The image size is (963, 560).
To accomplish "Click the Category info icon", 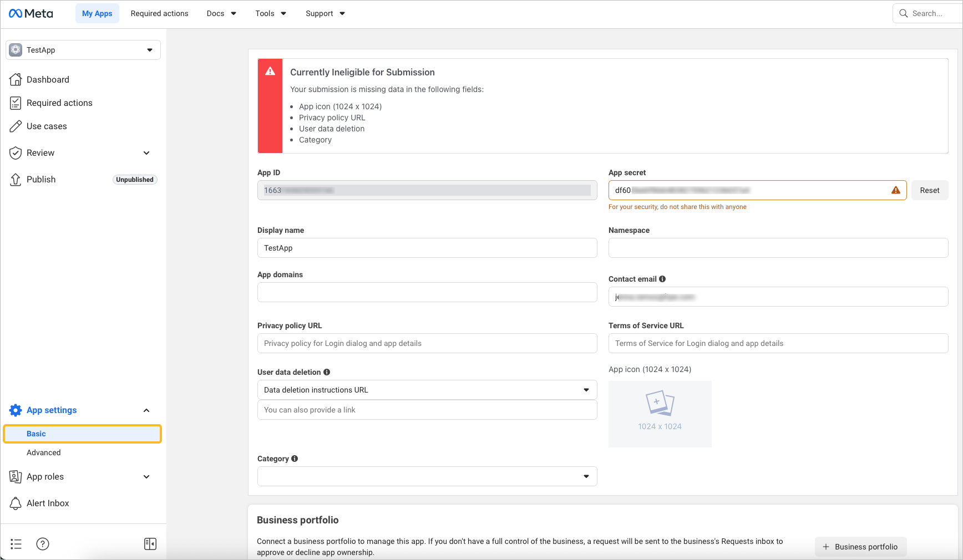I will [x=295, y=459].
